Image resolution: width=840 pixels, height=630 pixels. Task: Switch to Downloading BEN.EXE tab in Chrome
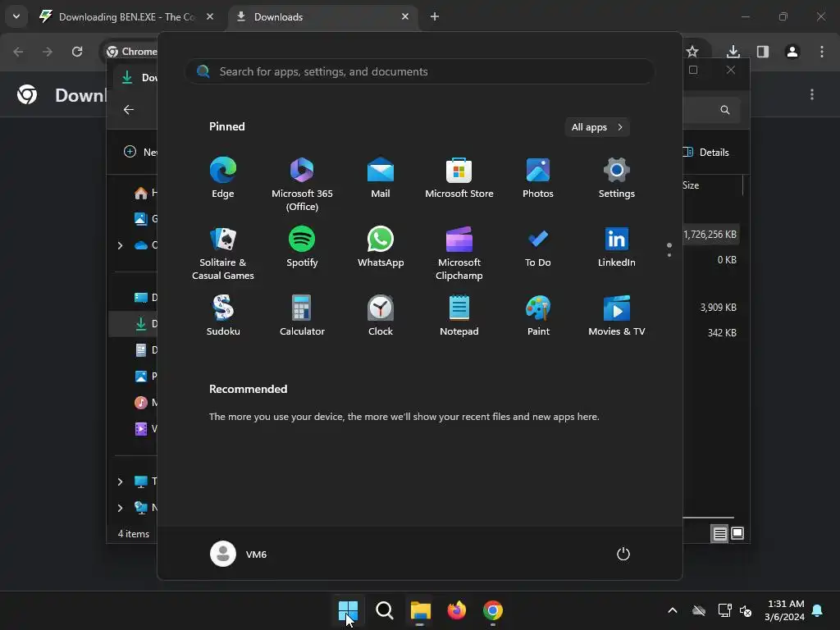click(126, 17)
